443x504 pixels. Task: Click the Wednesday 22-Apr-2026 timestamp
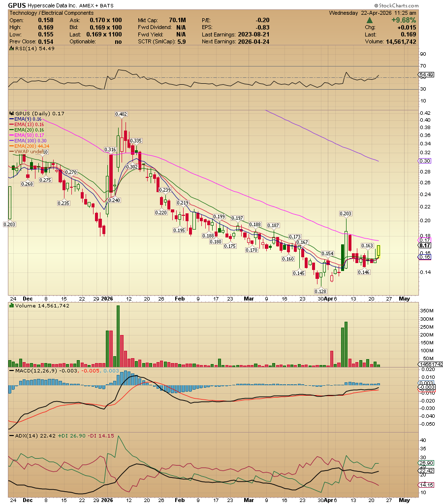(x=373, y=13)
